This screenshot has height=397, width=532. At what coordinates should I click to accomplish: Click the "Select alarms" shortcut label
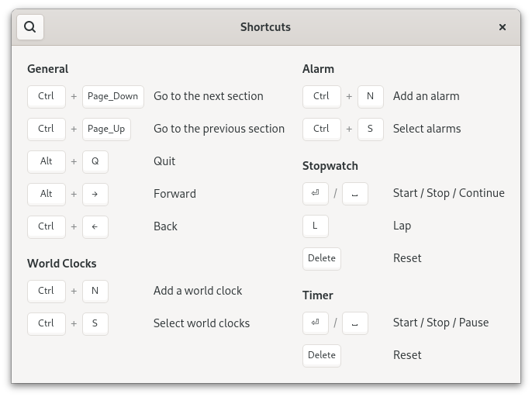[427, 129]
